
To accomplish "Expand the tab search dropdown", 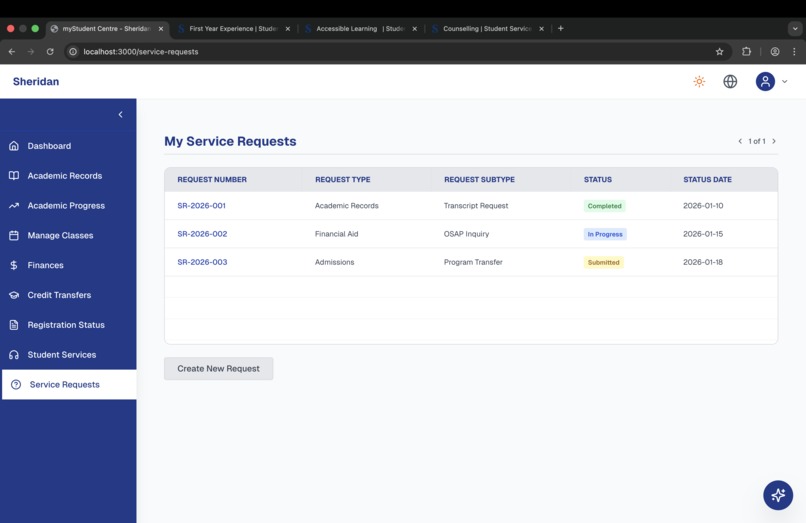I will click(795, 29).
